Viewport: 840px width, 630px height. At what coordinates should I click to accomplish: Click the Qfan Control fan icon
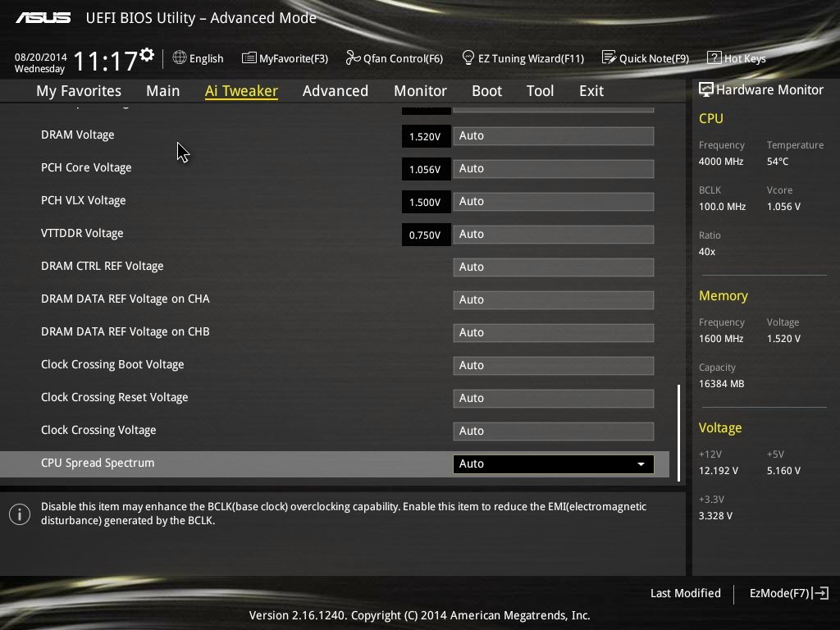pos(353,57)
